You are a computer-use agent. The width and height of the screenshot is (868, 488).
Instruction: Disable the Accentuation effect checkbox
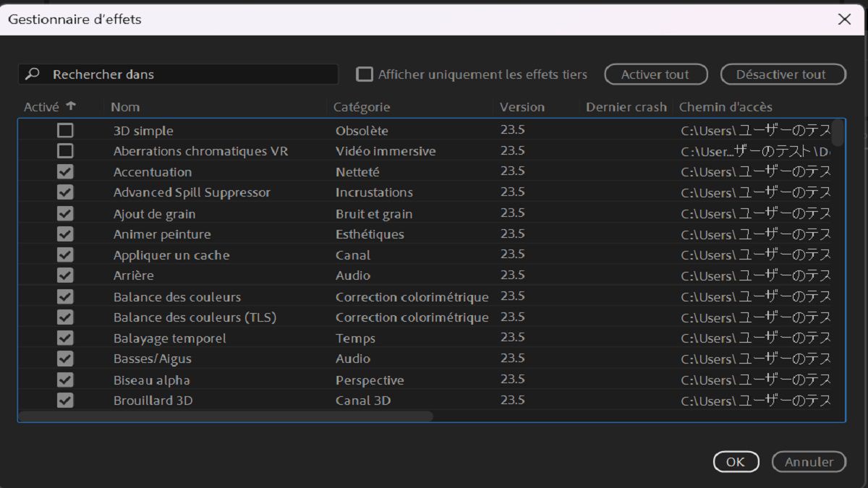66,172
